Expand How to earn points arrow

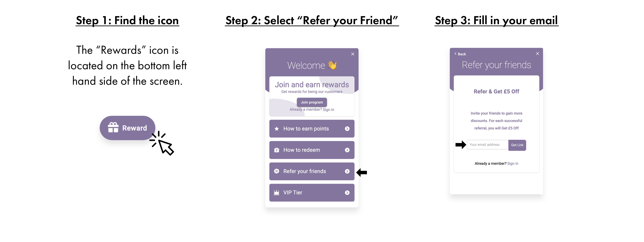pyautogui.click(x=347, y=129)
